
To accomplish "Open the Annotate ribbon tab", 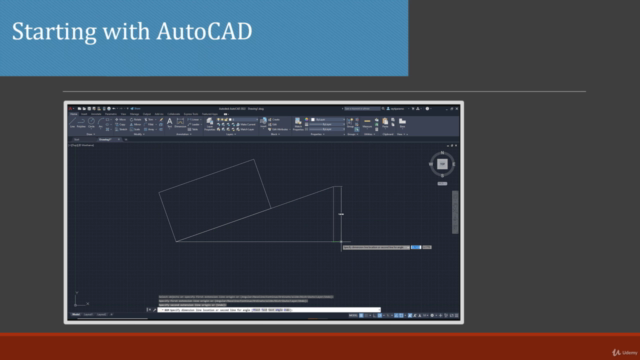I will (96, 114).
